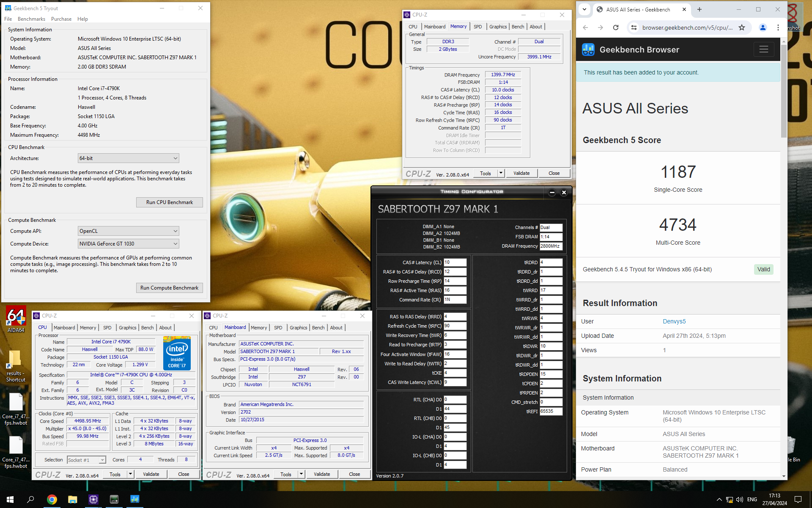
Task: Click Geekbench browser page scrollbar
Action: (784, 91)
